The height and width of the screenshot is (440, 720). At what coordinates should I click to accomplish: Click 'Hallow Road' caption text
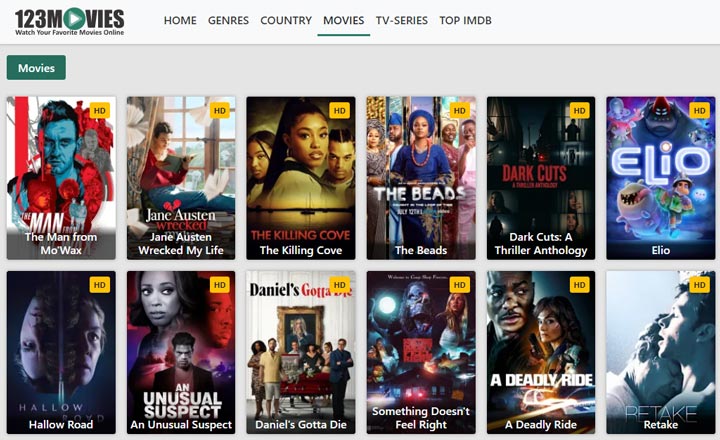[x=61, y=425]
